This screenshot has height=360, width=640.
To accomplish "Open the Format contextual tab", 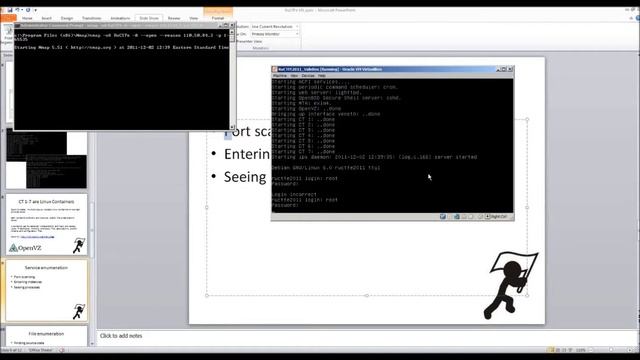I will 218,18.
